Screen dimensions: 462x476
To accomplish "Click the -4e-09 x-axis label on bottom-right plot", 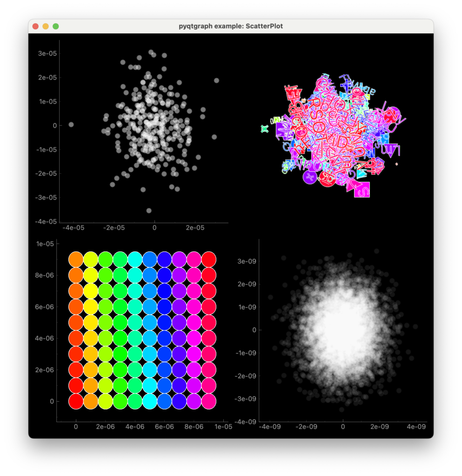I will [x=270, y=427].
